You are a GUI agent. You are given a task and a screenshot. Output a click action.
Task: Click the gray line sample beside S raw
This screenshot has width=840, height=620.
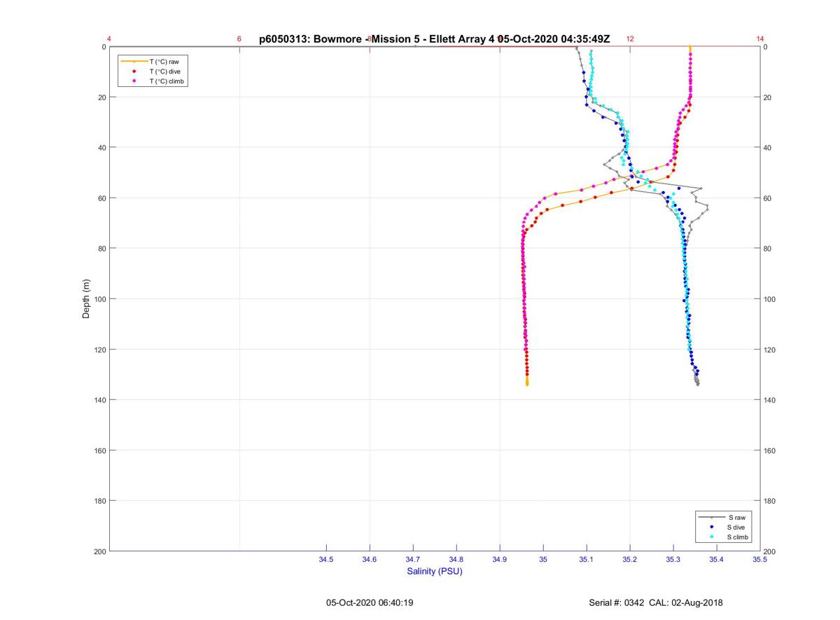pos(711,517)
